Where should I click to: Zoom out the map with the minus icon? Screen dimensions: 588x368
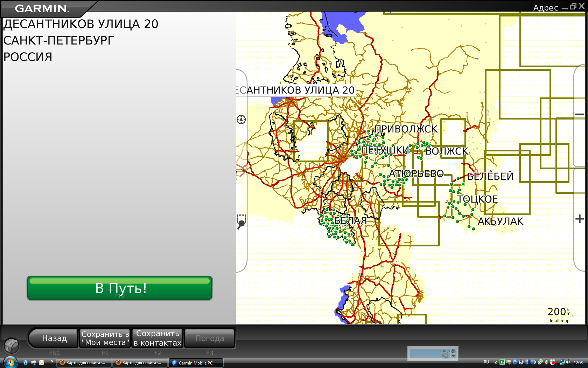tap(580, 114)
